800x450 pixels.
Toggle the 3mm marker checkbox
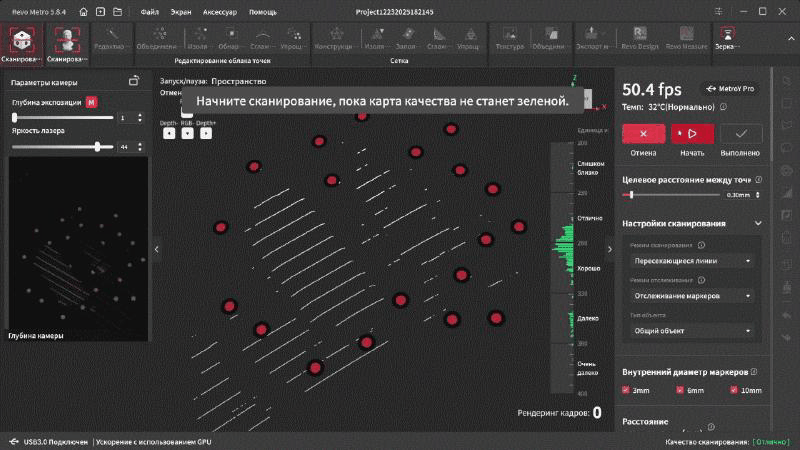click(x=626, y=390)
